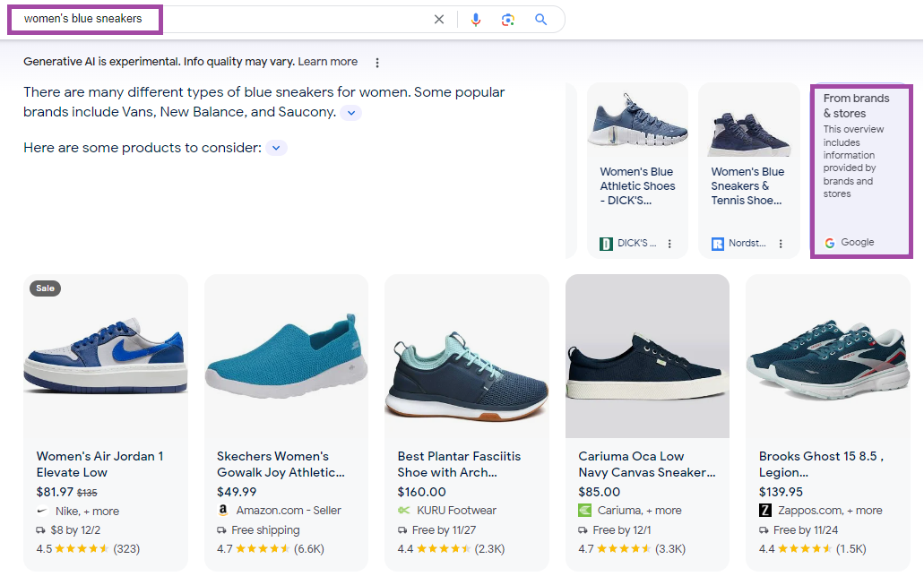Click the $139.95 Brooks price

[781, 492]
